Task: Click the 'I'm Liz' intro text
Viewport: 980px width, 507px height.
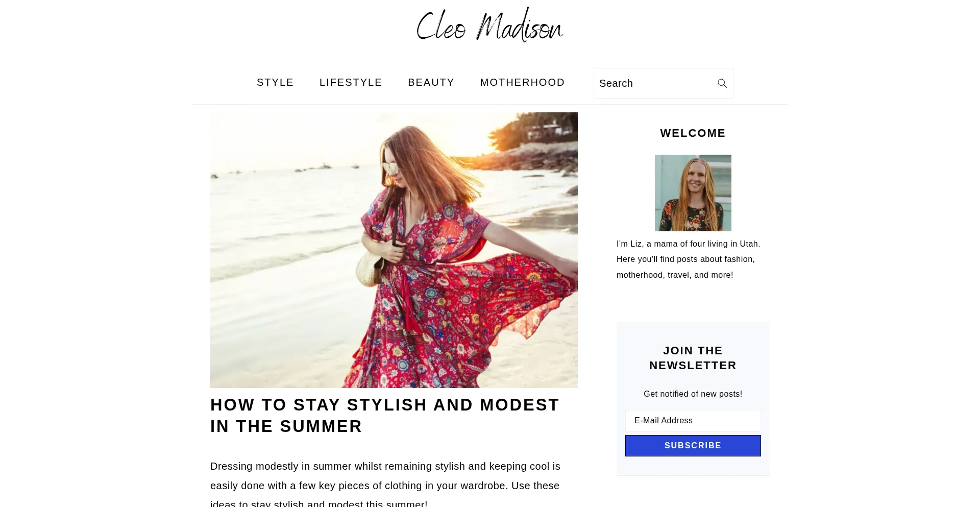Action: point(689,259)
